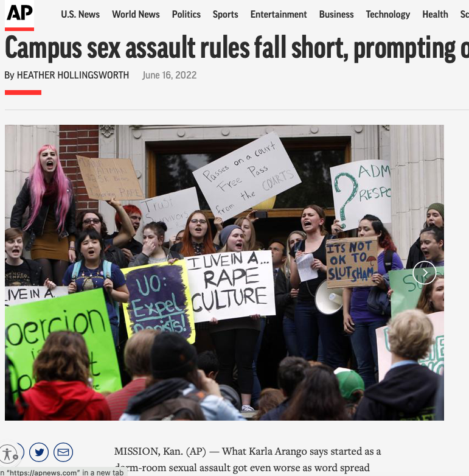Screen dimensions: 469x476
Task: Select the Business nav item
Action: (336, 14)
